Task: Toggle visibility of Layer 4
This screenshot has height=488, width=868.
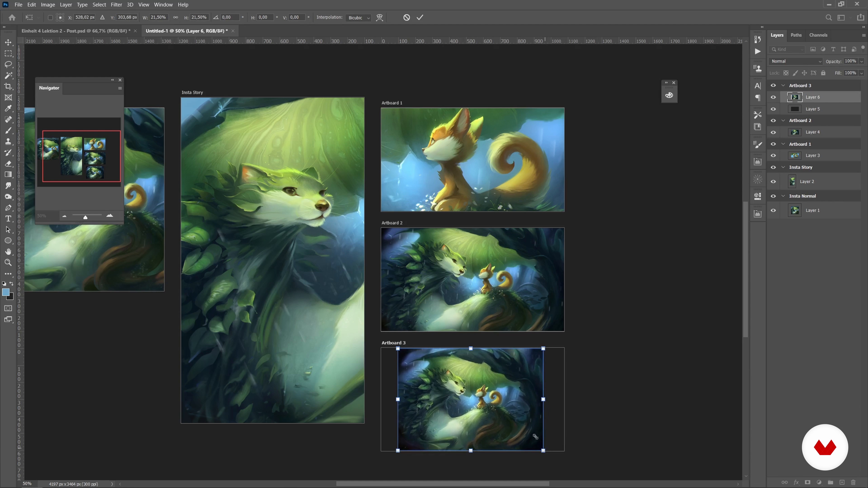Action: (773, 132)
